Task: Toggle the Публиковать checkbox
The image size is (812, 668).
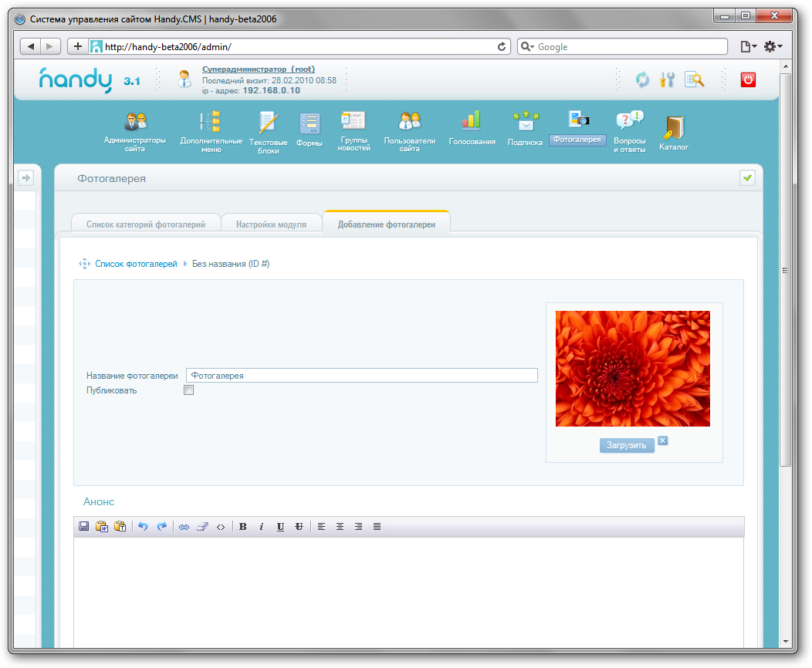Action: (188, 390)
